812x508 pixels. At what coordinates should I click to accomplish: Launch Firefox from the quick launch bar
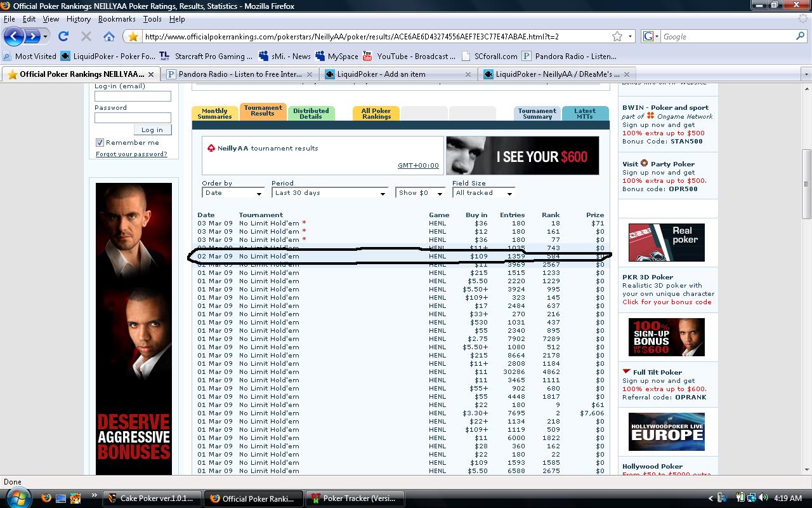click(46, 498)
